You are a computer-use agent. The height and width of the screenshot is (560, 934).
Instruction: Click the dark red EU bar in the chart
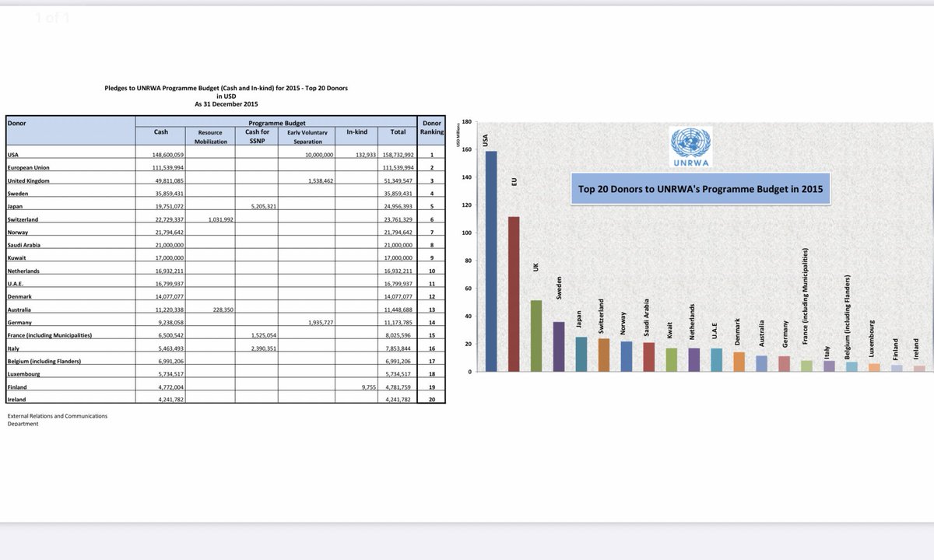pos(514,294)
